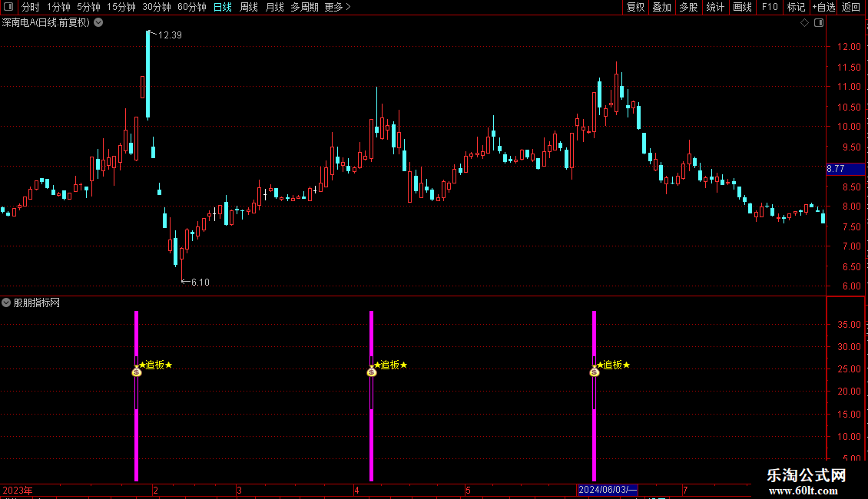Click the tall 12.39 peak candlestick
Viewport: 868px width, 499px height.
tap(147, 74)
